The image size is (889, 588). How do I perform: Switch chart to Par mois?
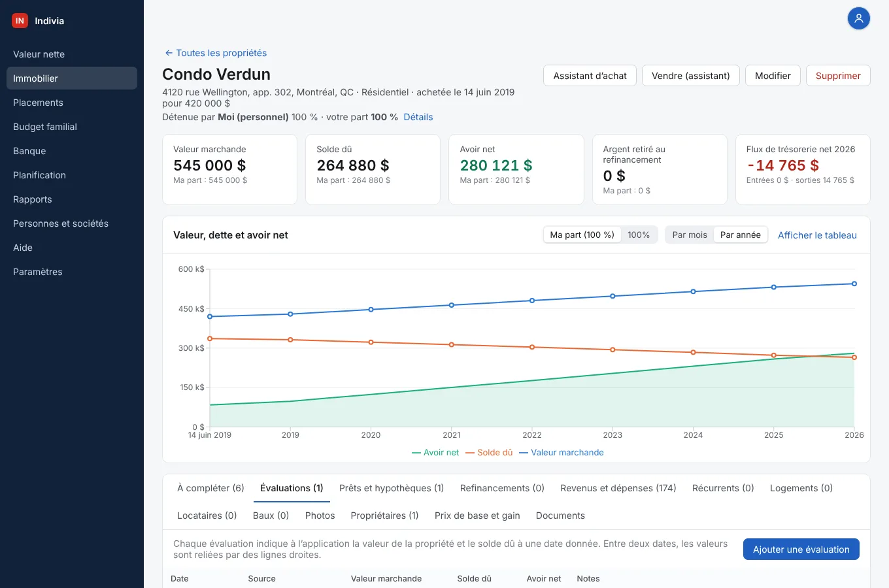(690, 235)
